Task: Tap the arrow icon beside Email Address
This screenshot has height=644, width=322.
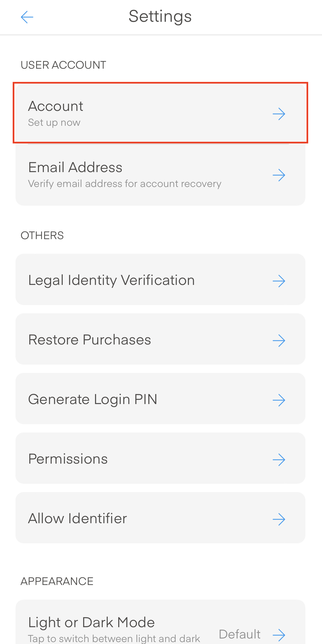Action: (279, 175)
